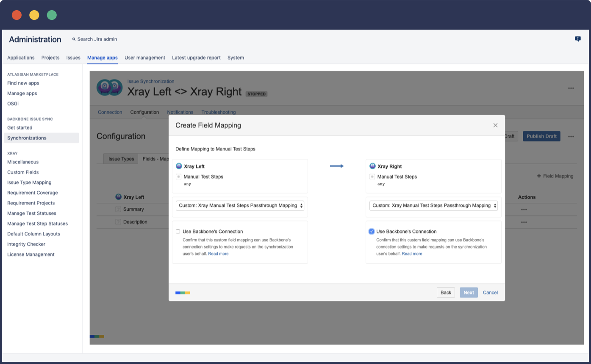Click the STOPPED status badge

[257, 94]
